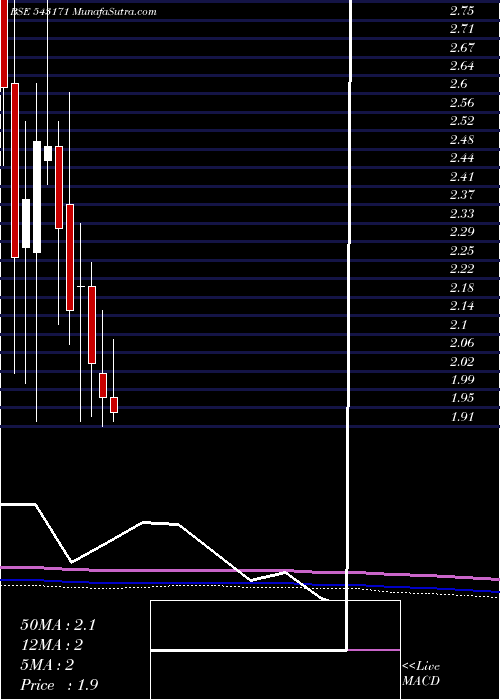Viewport: 500px width, 700px height.
Task: Click the 12MA : 2 legend entry
Action: [52, 645]
